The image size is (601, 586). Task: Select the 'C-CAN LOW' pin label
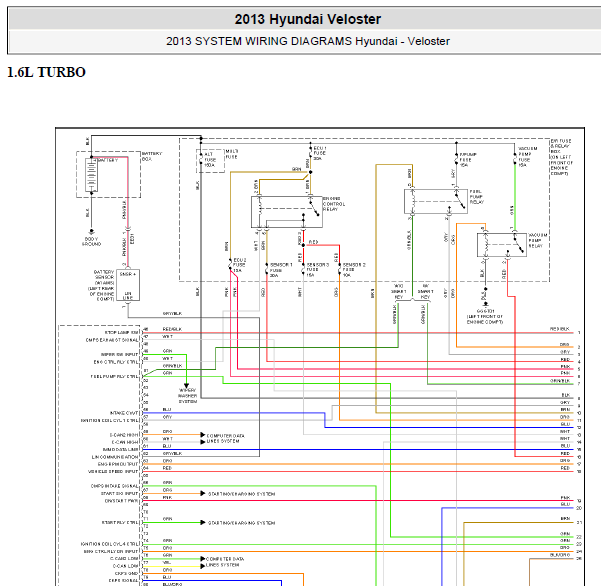tap(125, 566)
